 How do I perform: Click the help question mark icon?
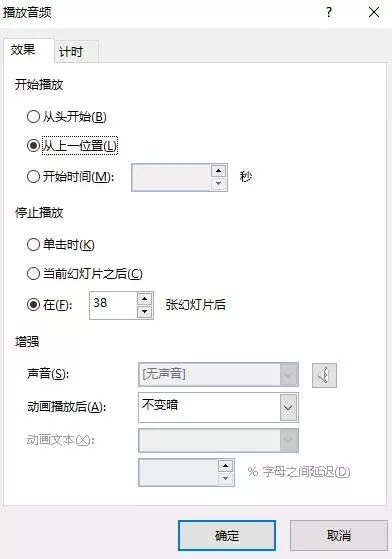click(329, 12)
